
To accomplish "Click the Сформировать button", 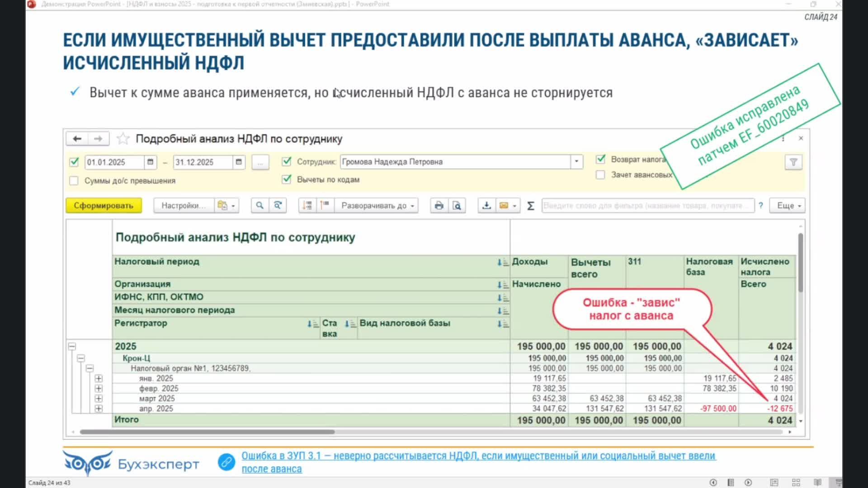I will [x=104, y=206].
